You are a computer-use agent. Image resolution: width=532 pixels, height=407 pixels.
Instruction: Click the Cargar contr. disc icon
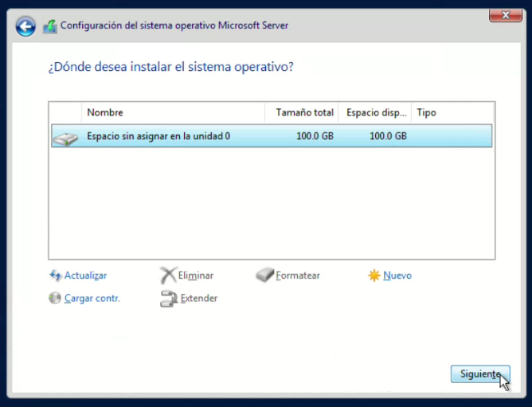click(x=55, y=299)
